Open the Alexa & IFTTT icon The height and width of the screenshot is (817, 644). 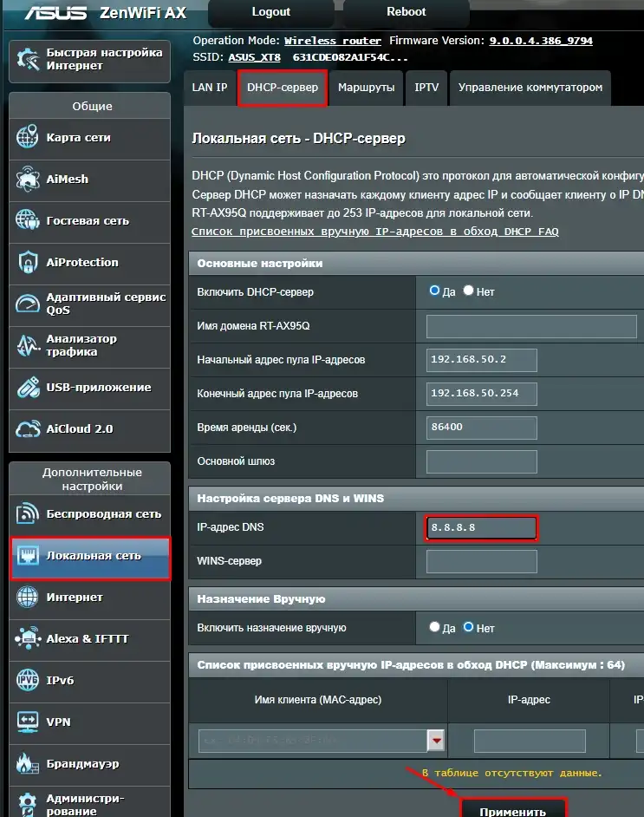(x=27, y=638)
